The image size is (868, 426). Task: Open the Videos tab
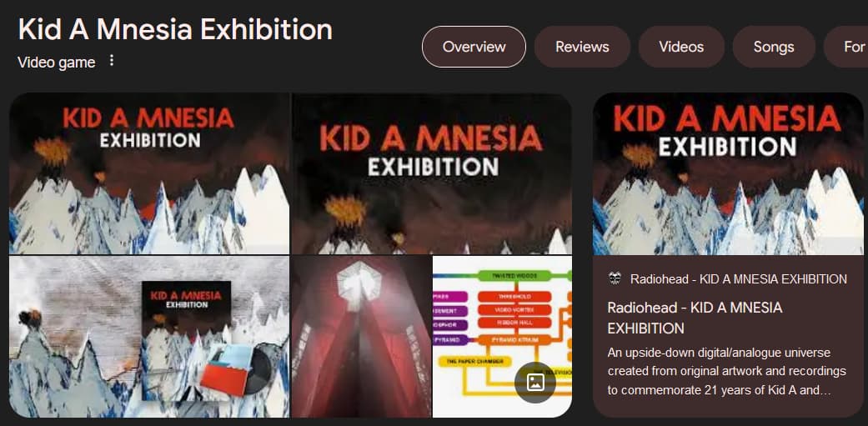pyautogui.click(x=681, y=47)
